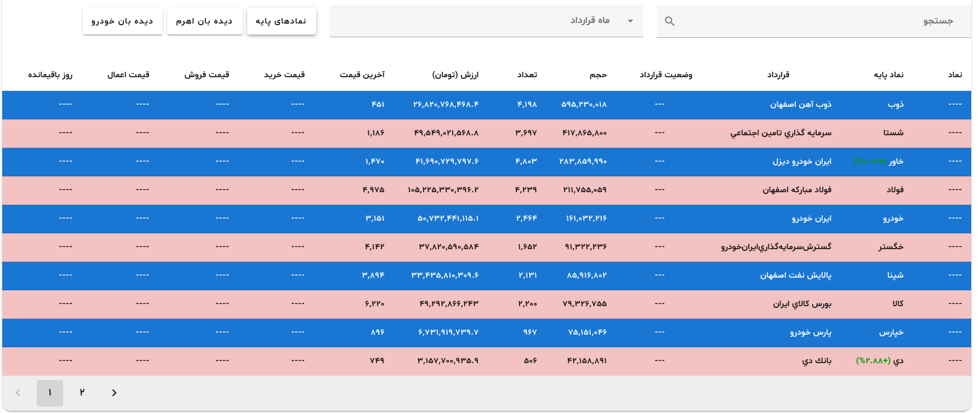The height and width of the screenshot is (413, 980).
Task: Select the ذوب symbol cell
Action: pos(896,105)
